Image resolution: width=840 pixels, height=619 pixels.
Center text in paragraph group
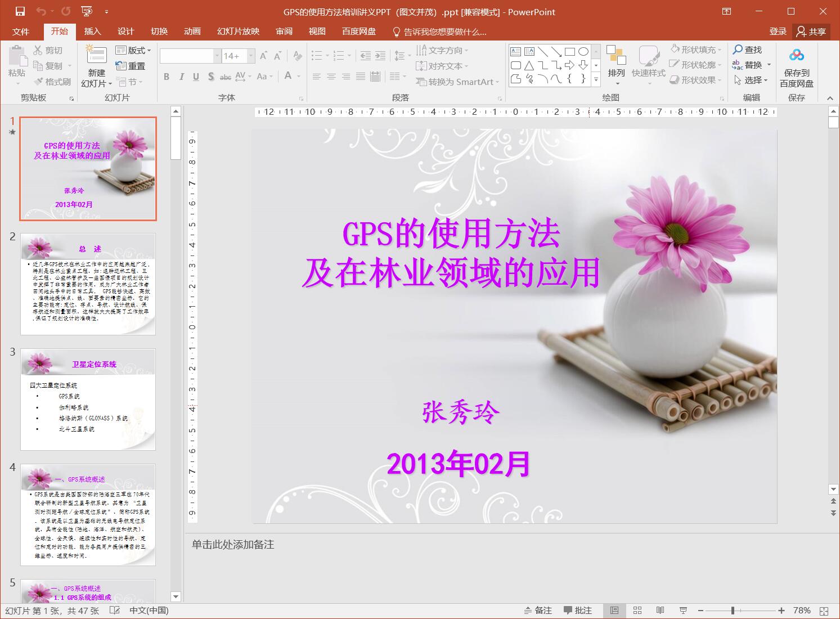(x=331, y=77)
